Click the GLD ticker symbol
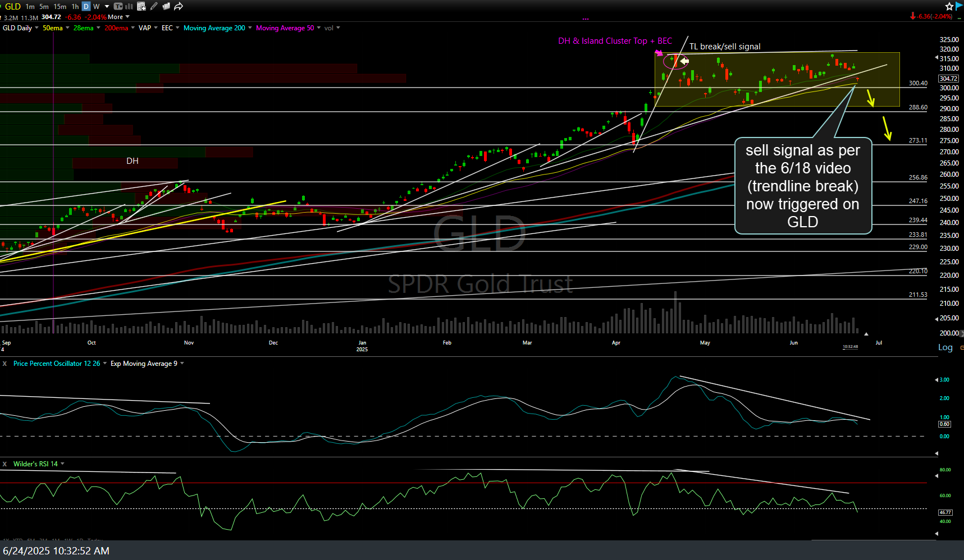 tap(12, 7)
